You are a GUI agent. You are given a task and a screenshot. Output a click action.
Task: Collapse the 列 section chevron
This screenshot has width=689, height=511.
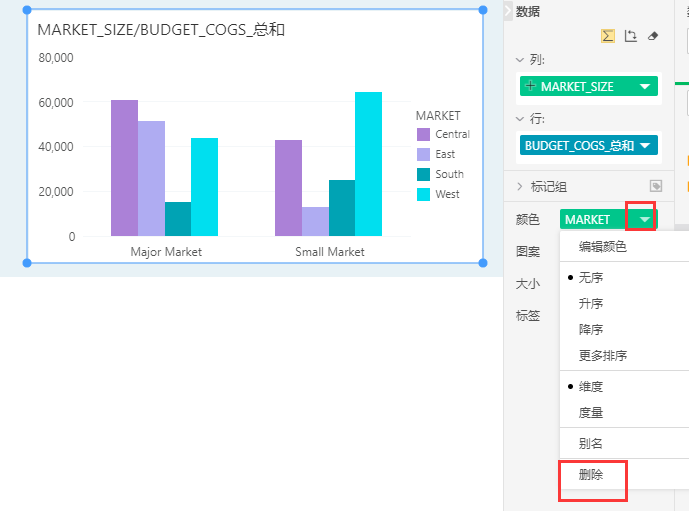tap(520, 60)
